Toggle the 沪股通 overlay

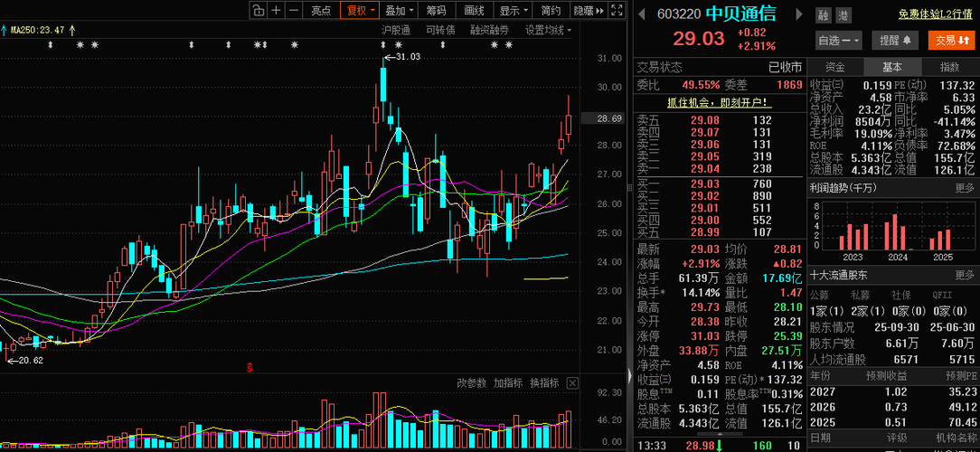coord(396,30)
